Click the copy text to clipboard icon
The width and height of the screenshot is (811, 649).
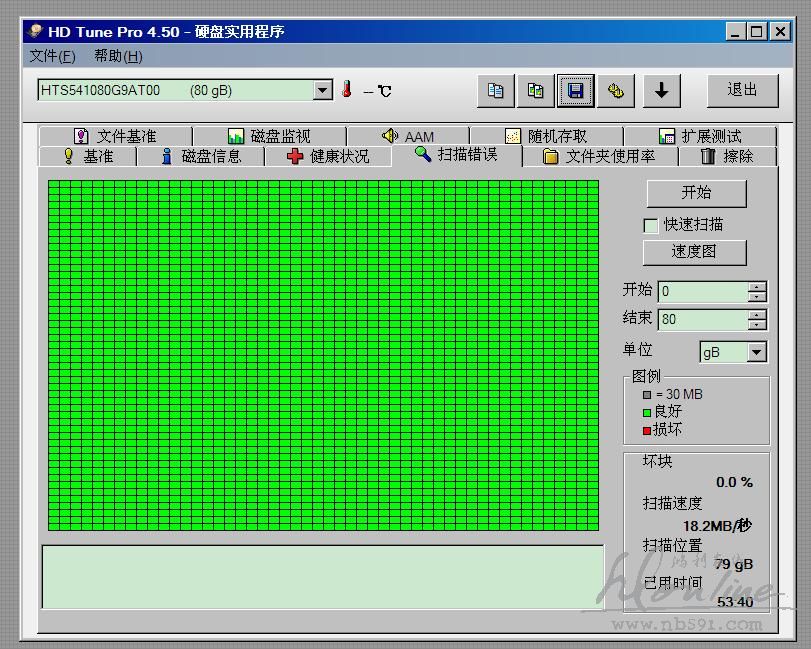pos(496,91)
